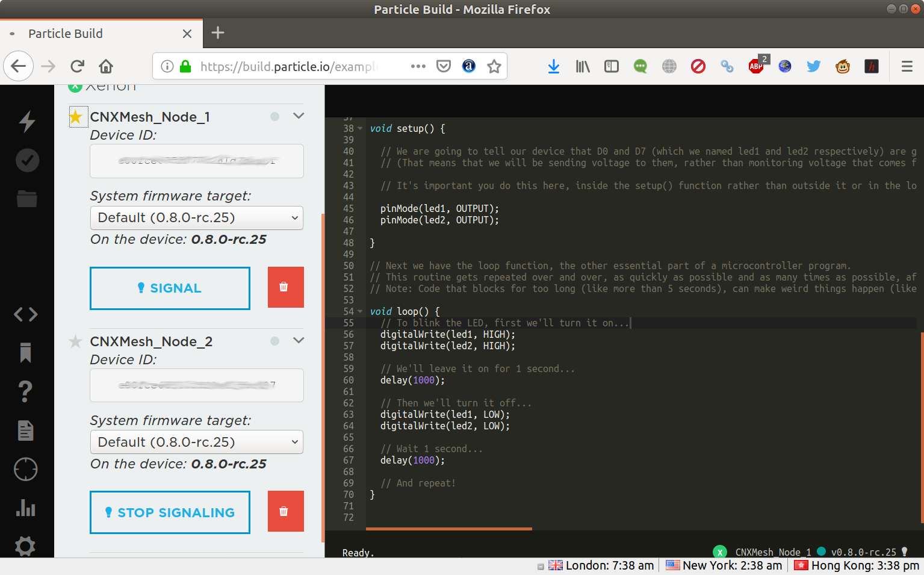Go back to the previous page
Image resolution: width=924 pixels, height=575 pixels.
[x=19, y=66]
